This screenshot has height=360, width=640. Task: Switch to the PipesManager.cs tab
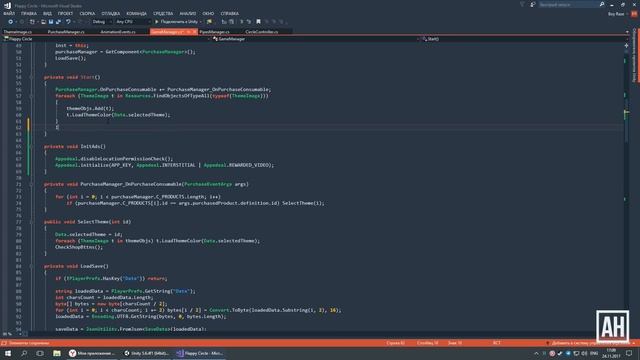(214, 31)
